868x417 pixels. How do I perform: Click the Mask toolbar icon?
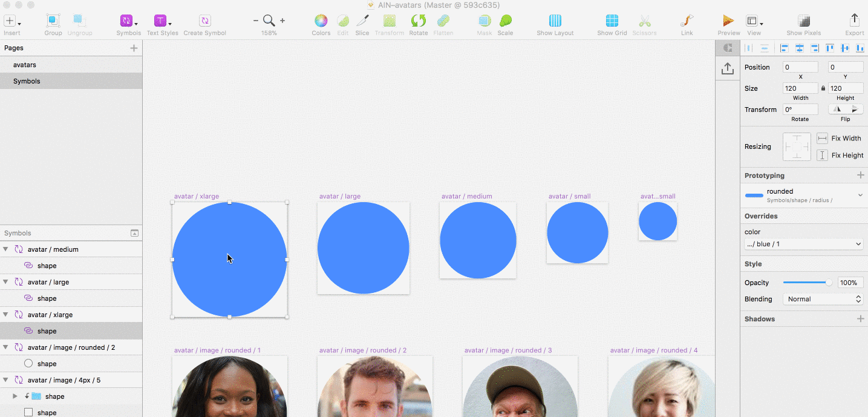(484, 21)
